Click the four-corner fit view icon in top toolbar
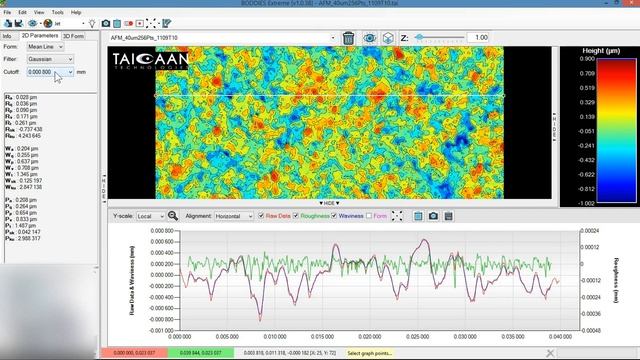The width and height of the screenshot is (640, 360). pyautogui.click(x=152, y=24)
